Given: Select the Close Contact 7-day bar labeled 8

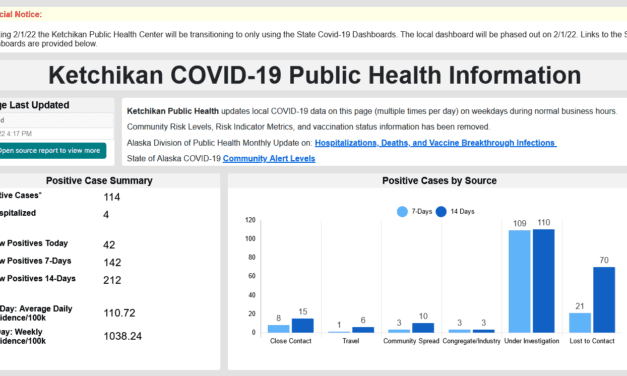Looking at the screenshot, I should pos(279,329).
